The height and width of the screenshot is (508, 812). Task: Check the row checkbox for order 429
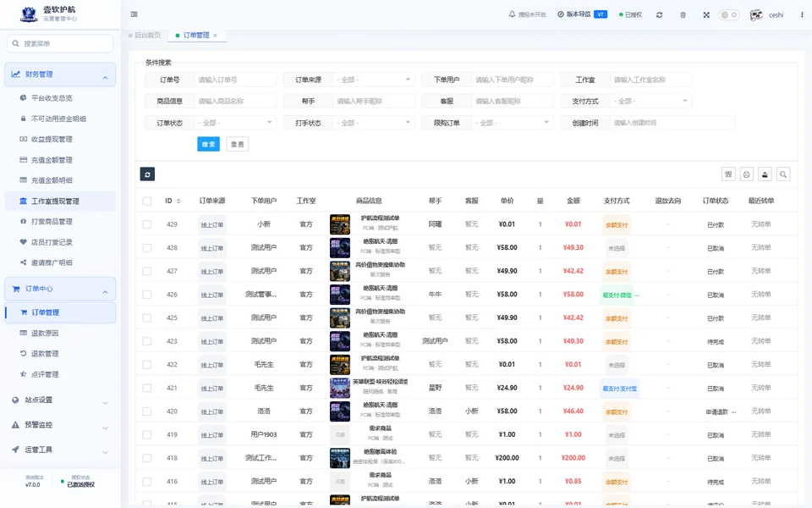coord(147,224)
